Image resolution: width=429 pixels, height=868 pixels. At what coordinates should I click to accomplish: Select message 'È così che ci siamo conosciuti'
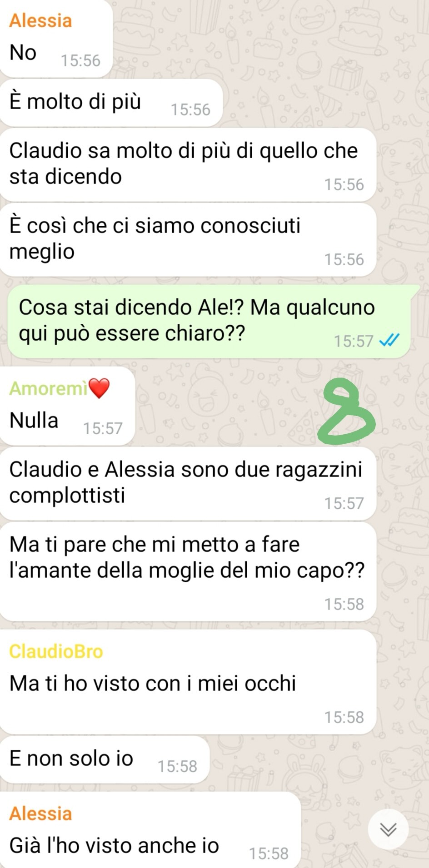click(188, 239)
